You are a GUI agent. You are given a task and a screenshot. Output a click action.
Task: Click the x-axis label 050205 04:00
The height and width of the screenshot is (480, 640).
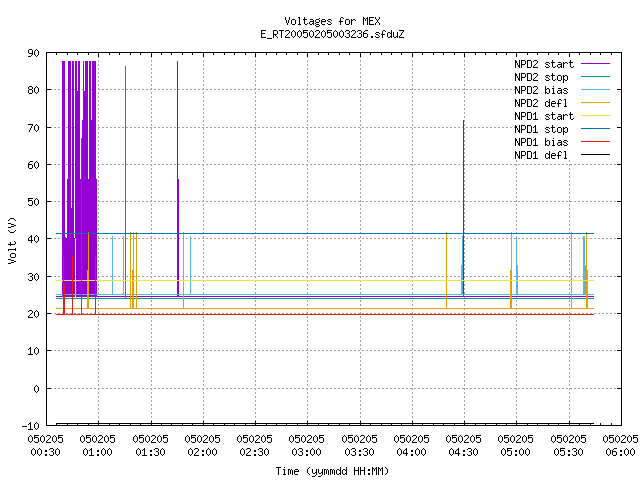(411, 446)
